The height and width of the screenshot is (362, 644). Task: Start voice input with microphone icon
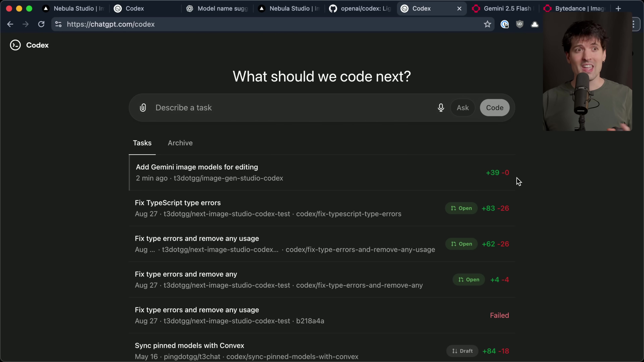click(x=441, y=108)
